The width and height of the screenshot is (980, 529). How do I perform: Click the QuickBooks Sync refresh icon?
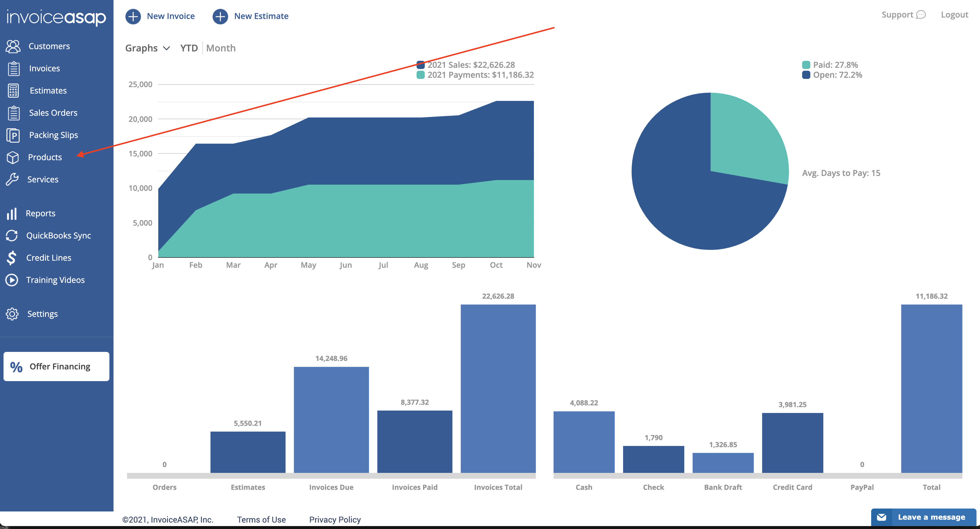point(12,236)
